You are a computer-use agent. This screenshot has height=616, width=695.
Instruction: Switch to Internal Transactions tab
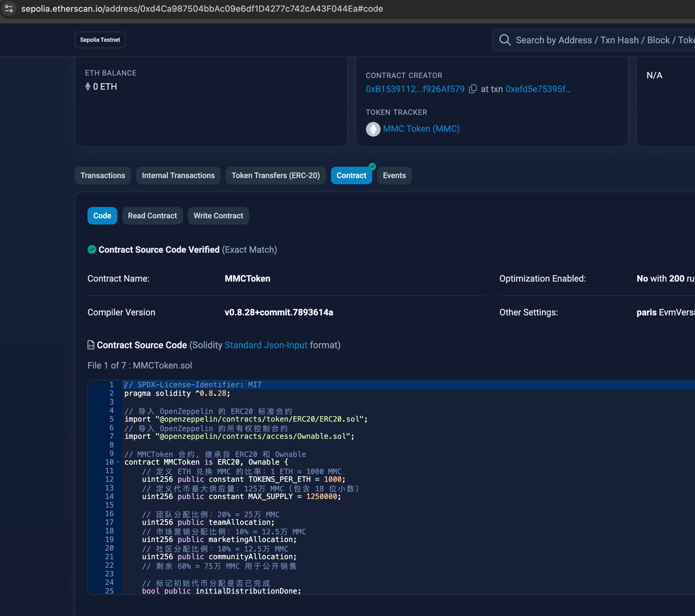point(178,176)
